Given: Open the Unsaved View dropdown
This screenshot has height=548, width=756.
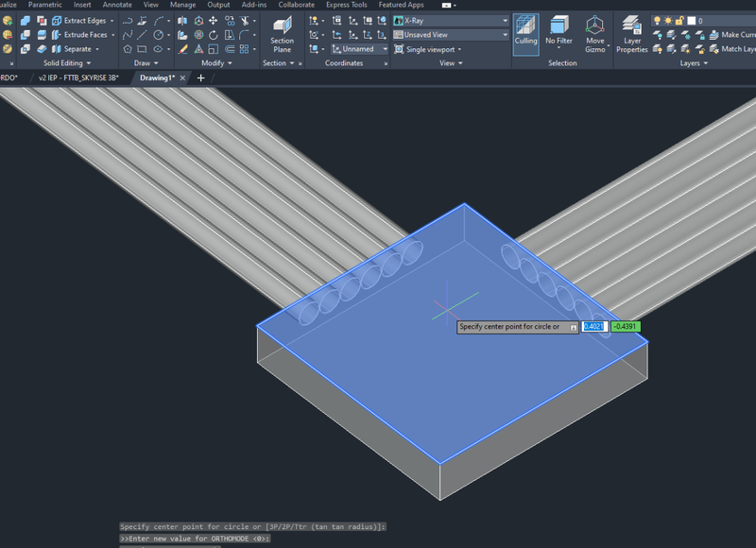Looking at the screenshot, I should pyautogui.click(x=451, y=35).
